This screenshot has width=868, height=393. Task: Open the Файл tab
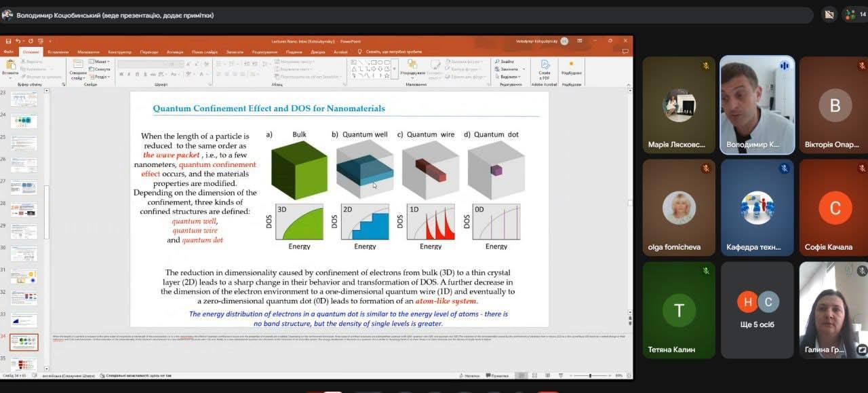[x=9, y=52]
